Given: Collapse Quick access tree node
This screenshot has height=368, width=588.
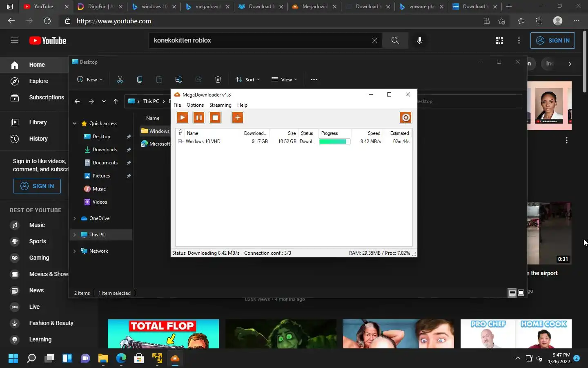Looking at the screenshot, I should pyautogui.click(x=75, y=123).
